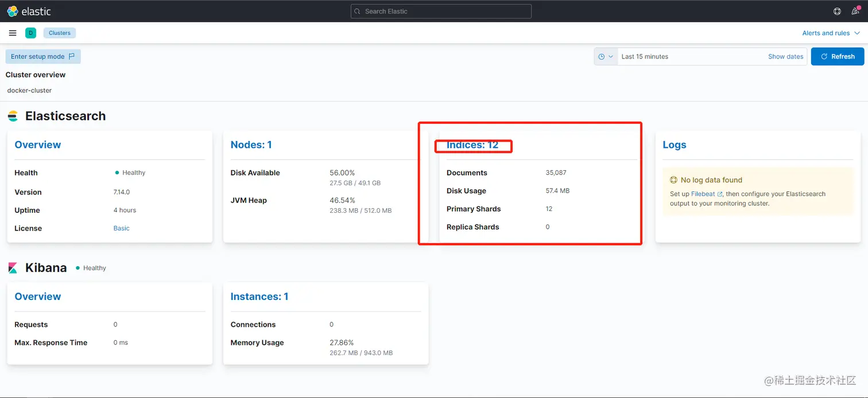Click the Kibana section heading

(x=46, y=268)
